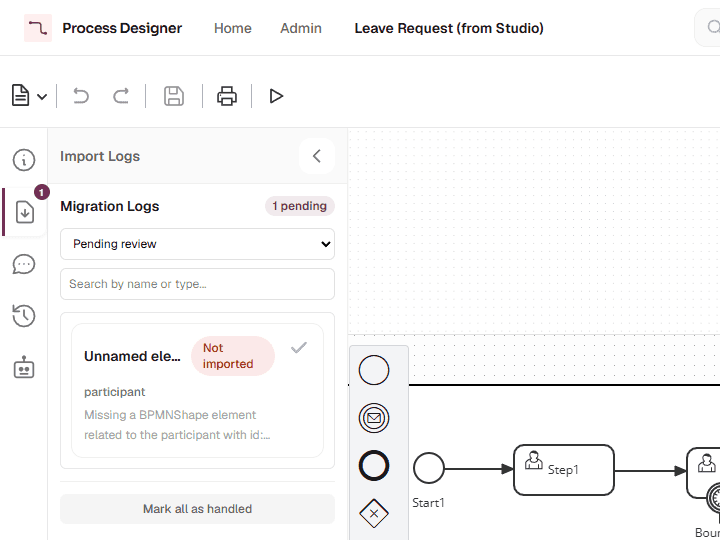Click the search box in top bar
The image size is (720, 540).
(708, 28)
